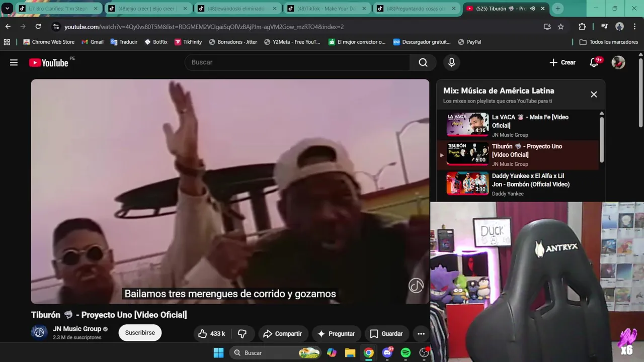
Task: Switch to the "Lil' Bro Clarifies" TikTok tab
Action: click(58, 9)
